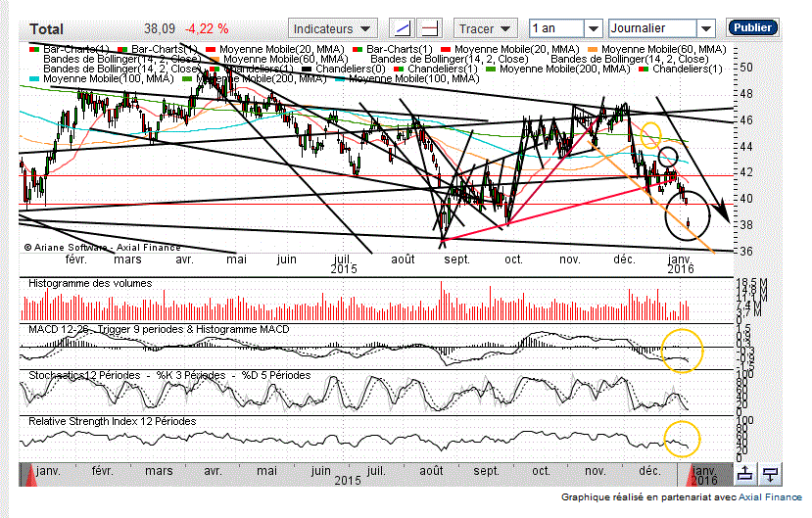Expand the Journalier frequency dropdown arrow
This screenshot has height=518, width=812.
[706, 28]
